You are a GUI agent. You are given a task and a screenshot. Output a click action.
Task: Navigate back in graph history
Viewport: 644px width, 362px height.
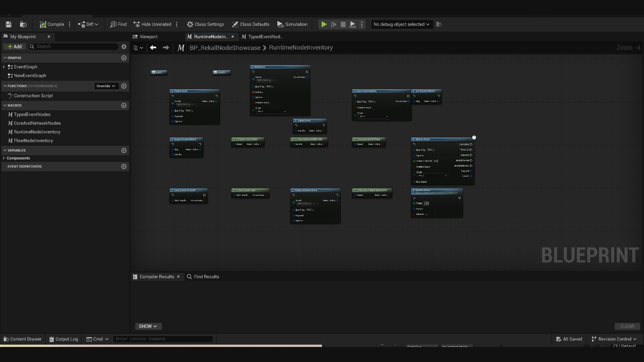coord(153,48)
